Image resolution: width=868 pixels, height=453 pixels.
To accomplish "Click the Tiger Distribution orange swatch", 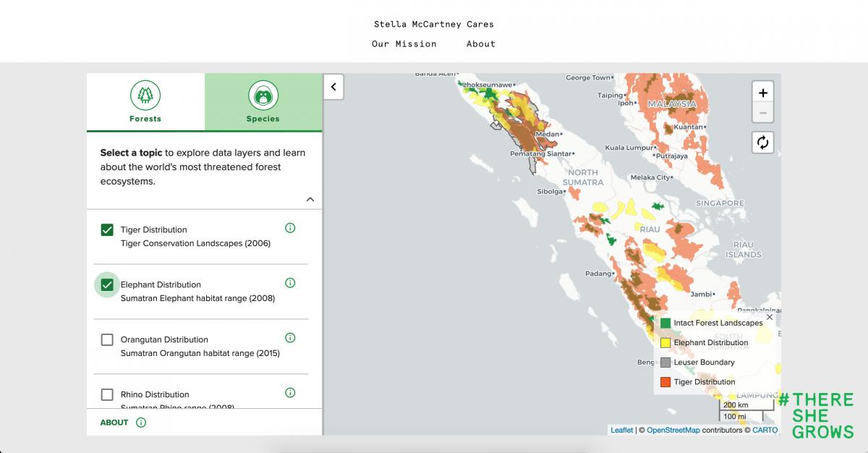I will tap(665, 381).
